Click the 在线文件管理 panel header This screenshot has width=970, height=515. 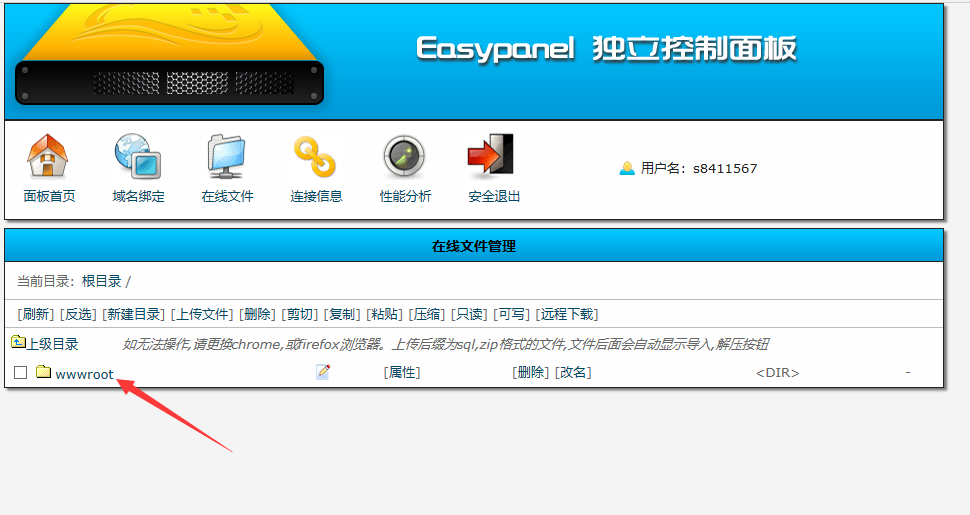click(x=474, y=246)
